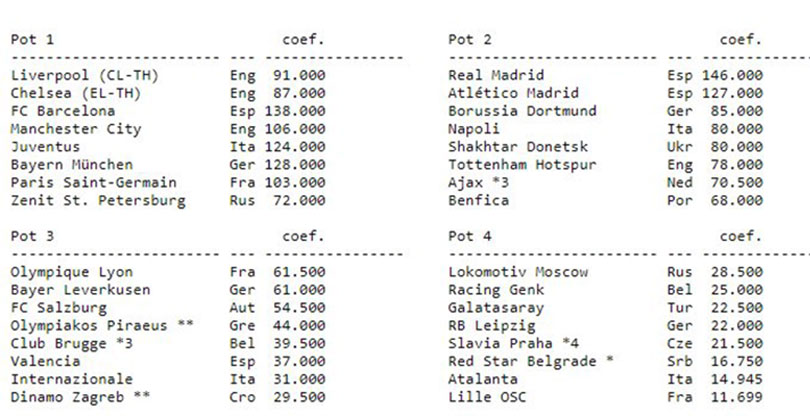810x416 pixels.
Task: Click on RB Leipzig entry
Action: coord(492,326)
